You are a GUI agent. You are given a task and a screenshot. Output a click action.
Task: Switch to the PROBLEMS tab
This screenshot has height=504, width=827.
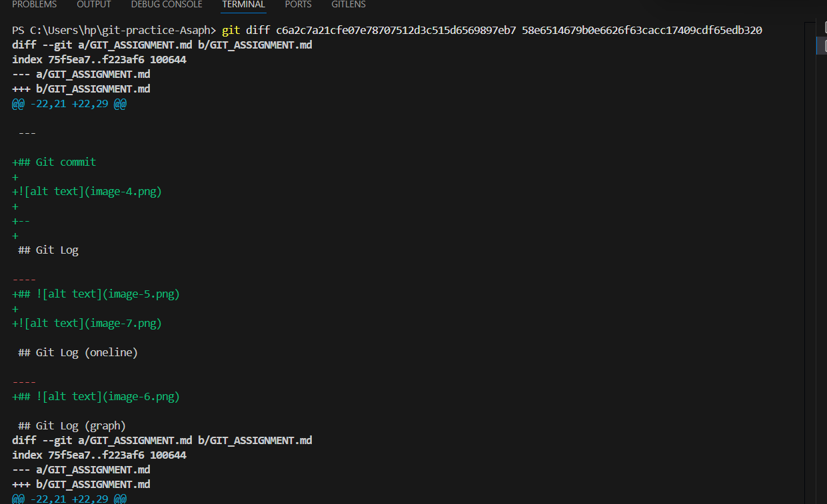pos(34,5)
